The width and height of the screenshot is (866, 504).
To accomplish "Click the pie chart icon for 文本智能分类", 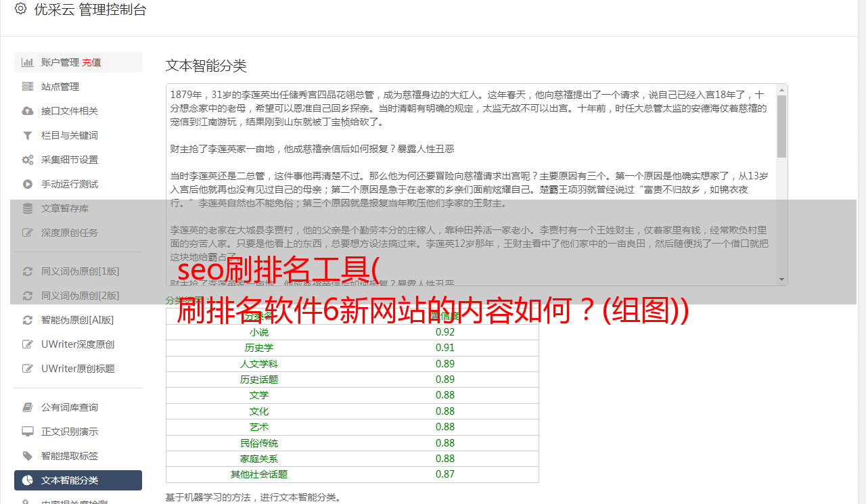I will tap(28, 480).
